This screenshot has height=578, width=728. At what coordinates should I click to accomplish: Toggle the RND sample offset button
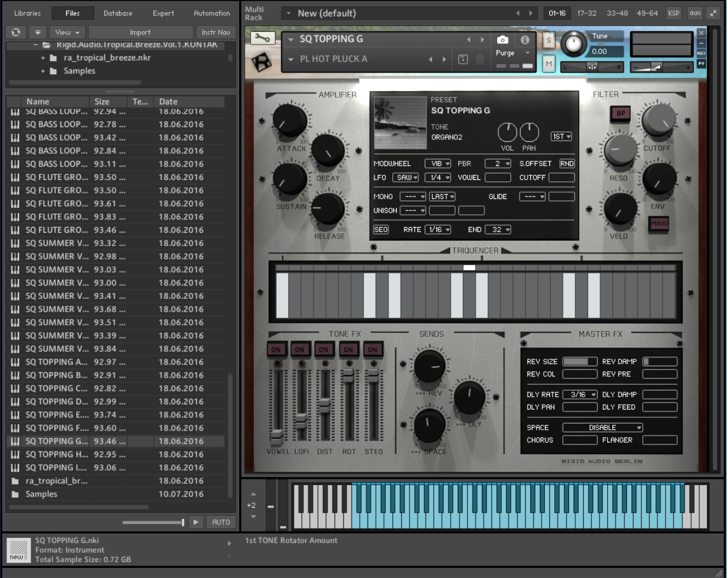point(567,163)
